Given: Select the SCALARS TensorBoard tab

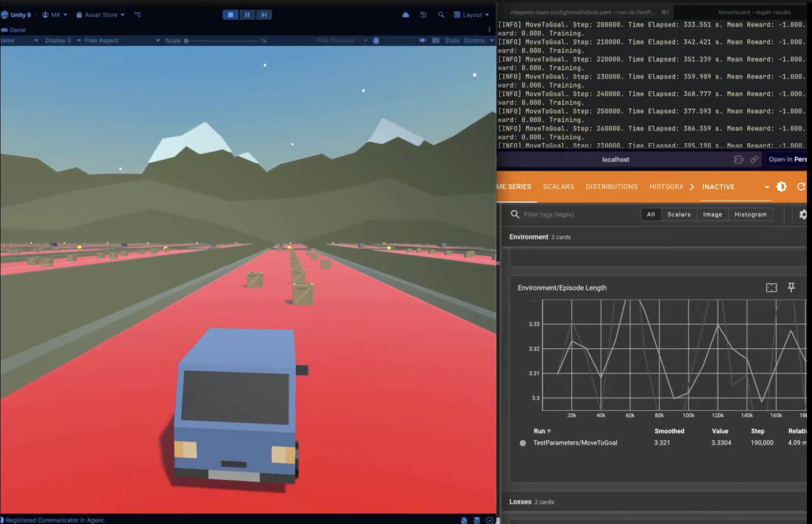Looking at the screenshot, I should click(558, 187).
